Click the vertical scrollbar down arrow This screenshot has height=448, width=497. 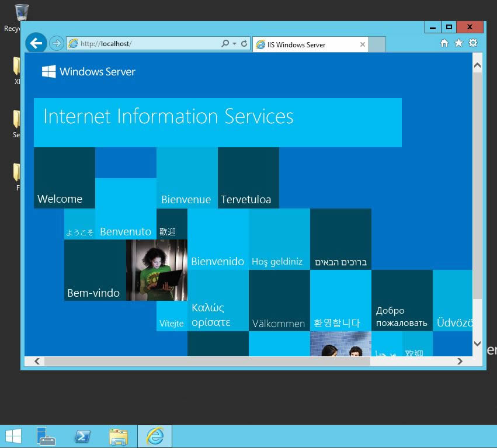click(x=477, y=343)
